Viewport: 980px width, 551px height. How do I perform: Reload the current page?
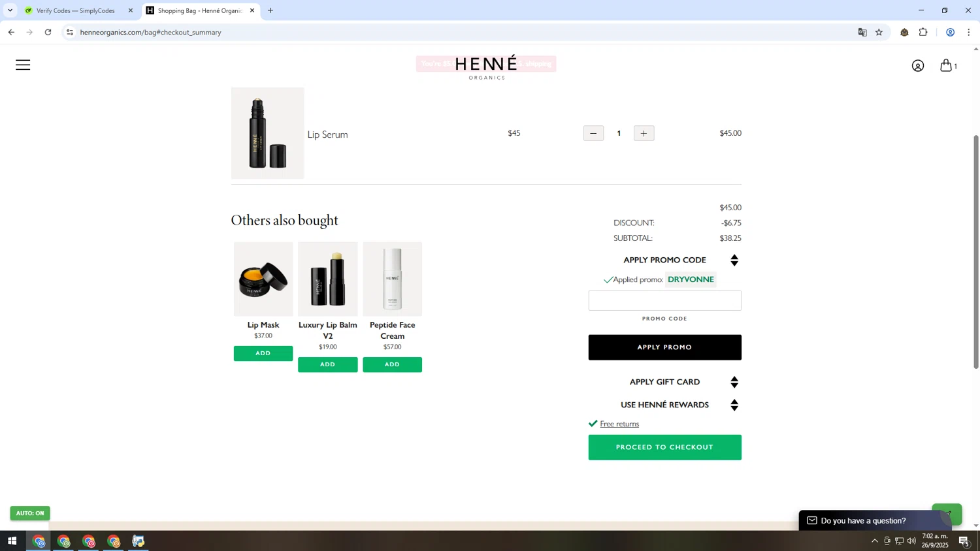pyautogui.click(x=48, y=32)
